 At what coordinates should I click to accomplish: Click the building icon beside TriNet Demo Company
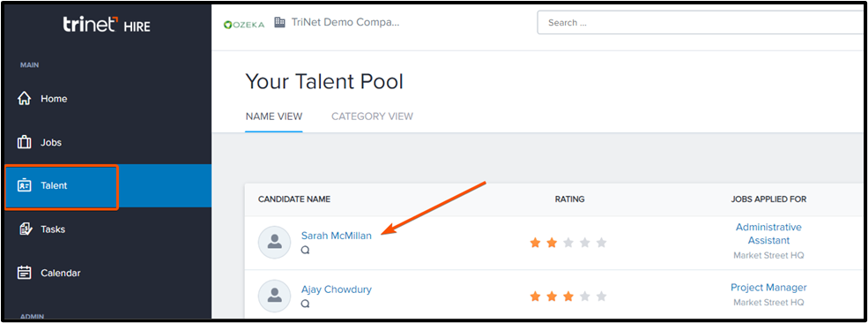click(280, 23)
